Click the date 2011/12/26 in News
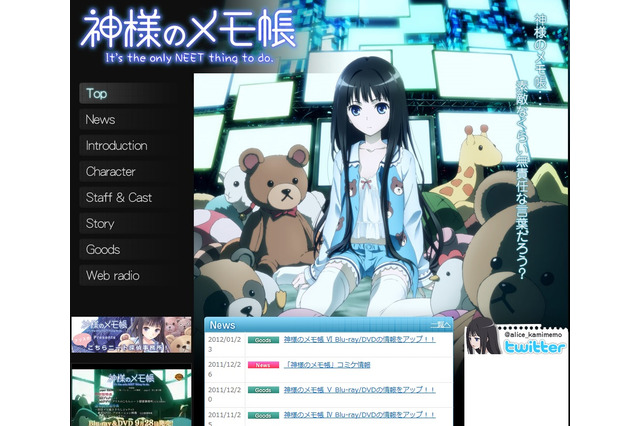 point(224,369)
